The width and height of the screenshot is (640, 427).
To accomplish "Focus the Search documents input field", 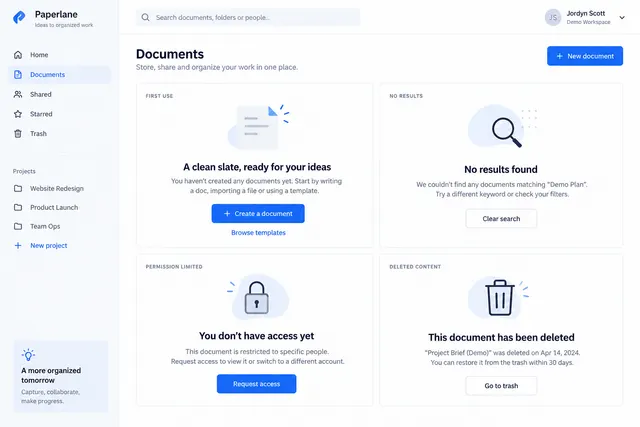I will pos(248,18).
